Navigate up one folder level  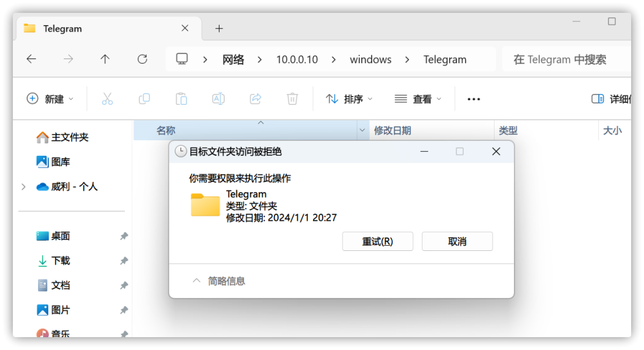[105, 59]
